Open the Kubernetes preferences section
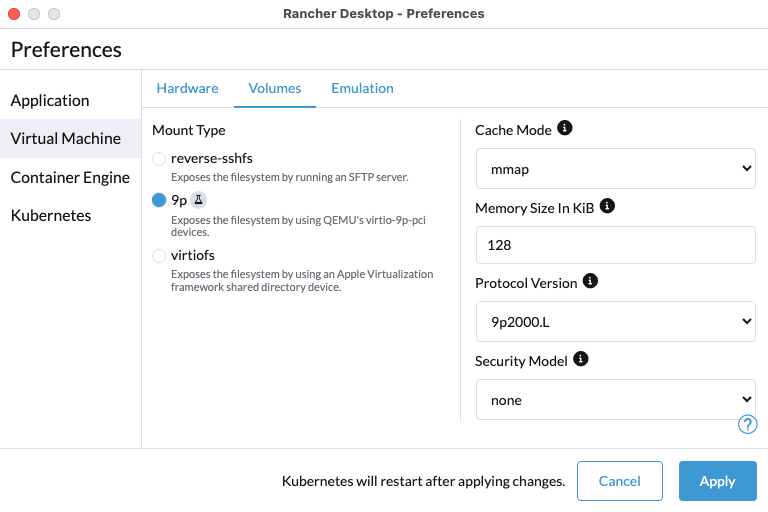This screenshot has width=768, height=512. [x=51, y=215]
